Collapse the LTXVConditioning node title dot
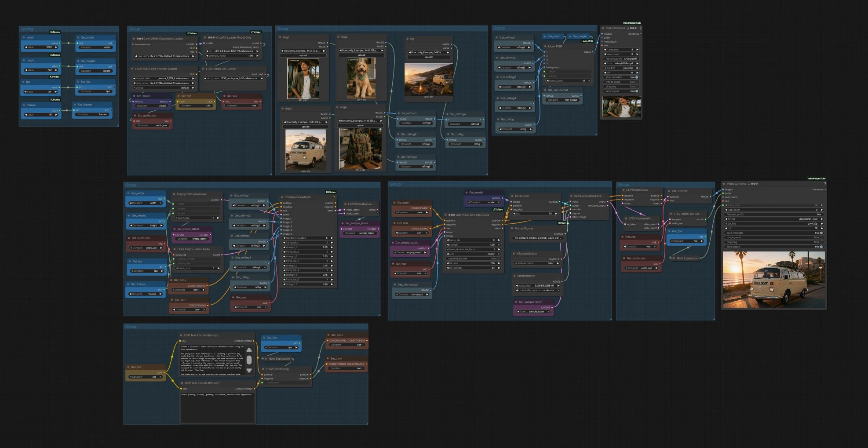 coord(263,369)
